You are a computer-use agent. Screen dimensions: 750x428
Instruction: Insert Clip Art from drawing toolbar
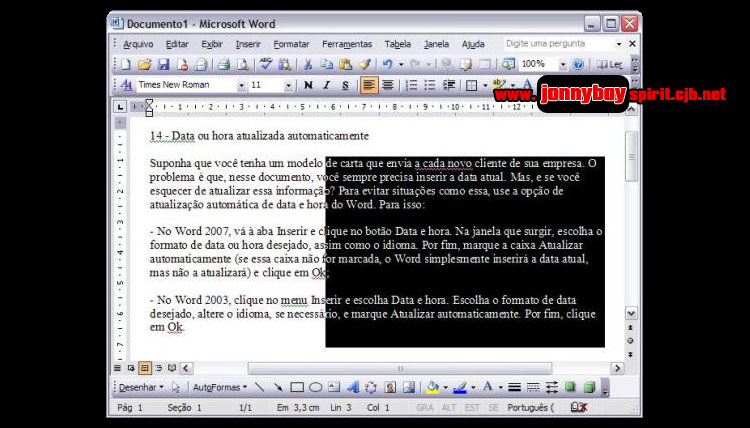(x=390, y=387)
